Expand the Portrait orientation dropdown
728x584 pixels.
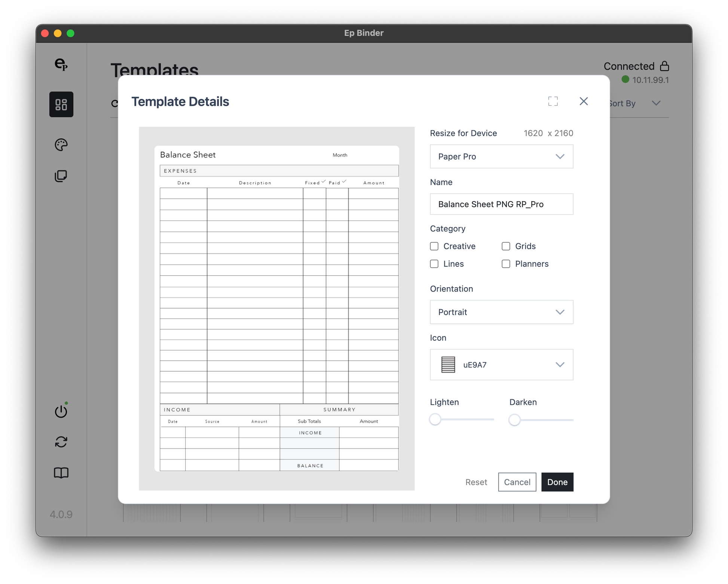coord(501,312)
